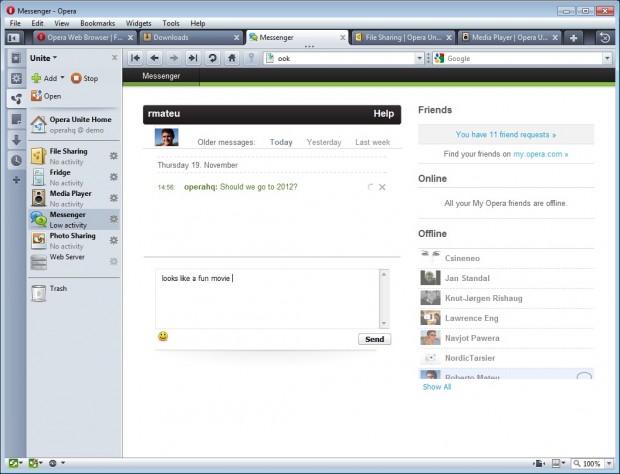Expand the Opera Link status dropdown
This screenshot has width=620, height=474.
pyautogui.click(x=21, y=463)
